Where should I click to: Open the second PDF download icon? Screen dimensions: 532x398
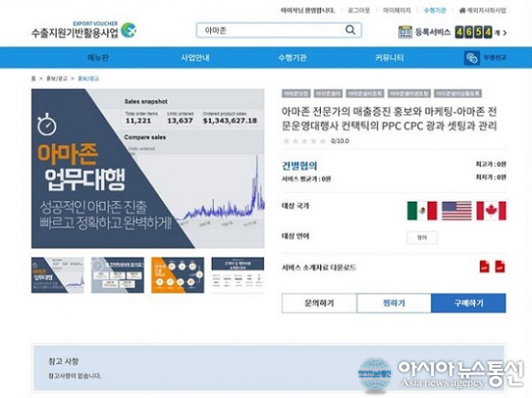pyautogui.click(x=500, y=266)
